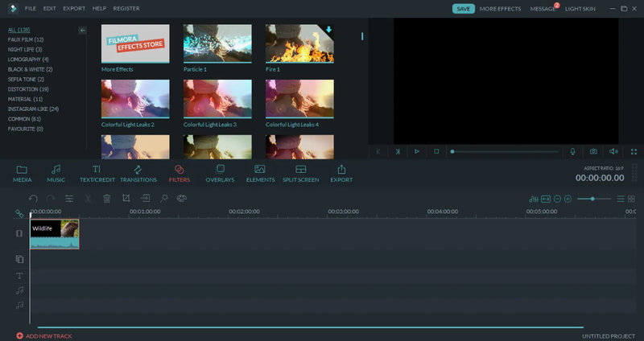Record a voiceover with microphone icon
The image size is (644, 341).
(x=572, y=151)
